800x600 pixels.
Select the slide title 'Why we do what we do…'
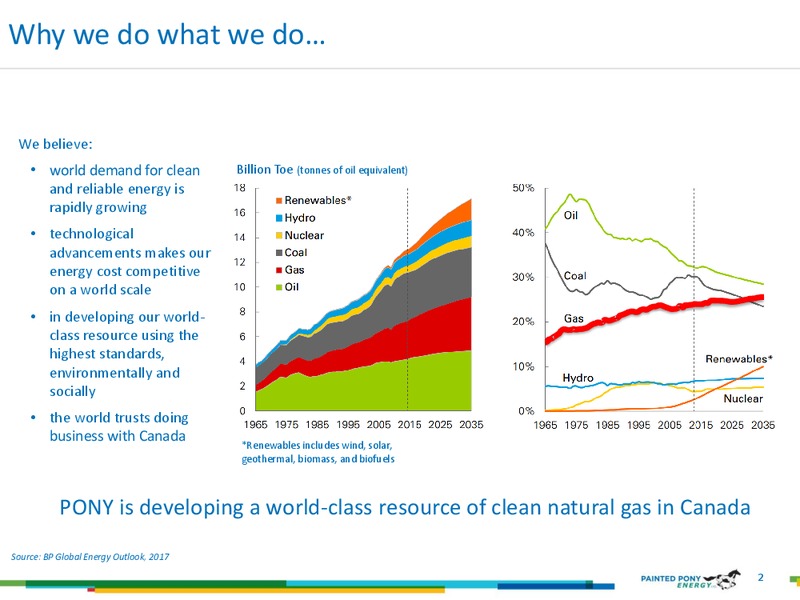167,35
